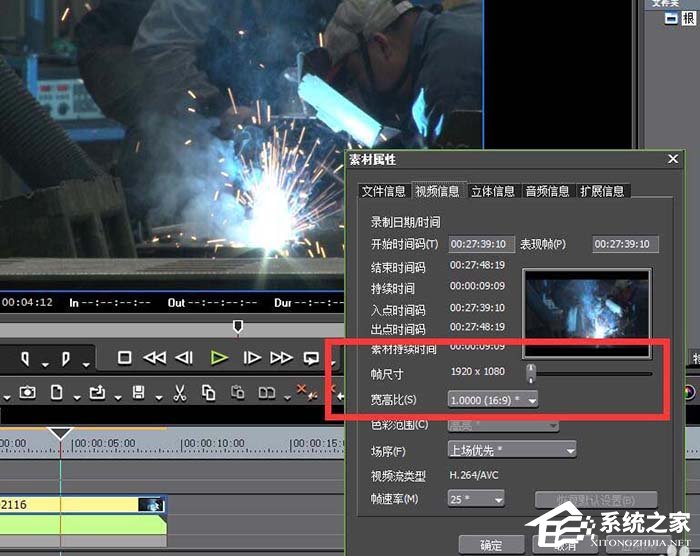
Task: Select the yellow 2116 clip on timeline
Action: pos(70,506)
